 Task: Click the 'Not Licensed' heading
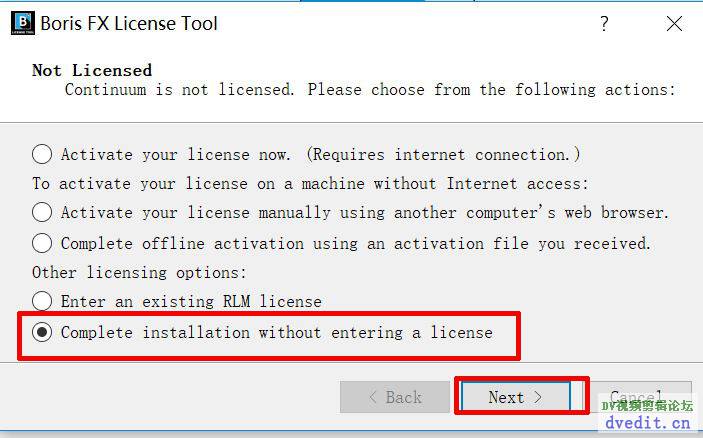tap(92, 70)
